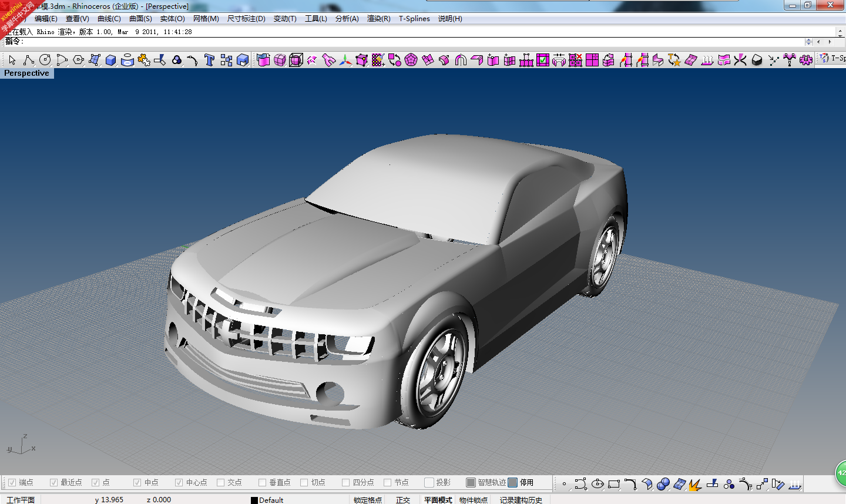
Task: Open the 尺寸标注(D) menu
Action: coord(246,19)
